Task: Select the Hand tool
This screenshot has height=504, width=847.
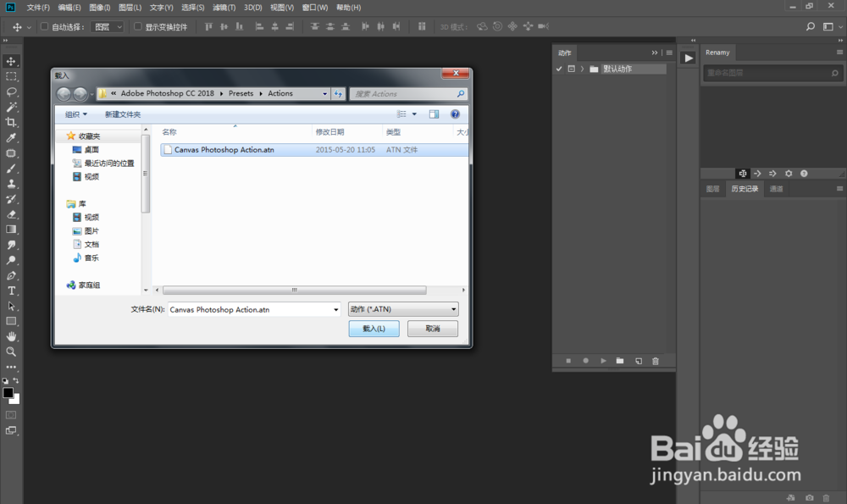Action: [11, 336]
